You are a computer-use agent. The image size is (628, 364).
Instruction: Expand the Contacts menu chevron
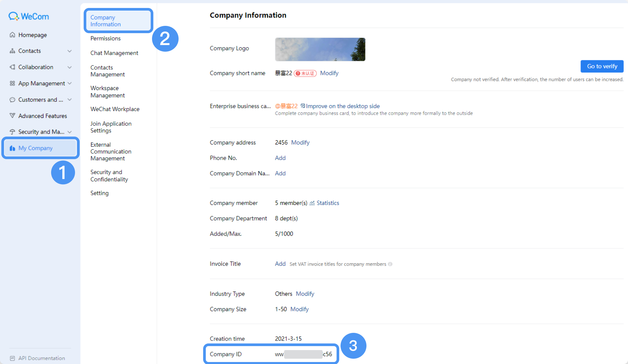coord(70,51)
